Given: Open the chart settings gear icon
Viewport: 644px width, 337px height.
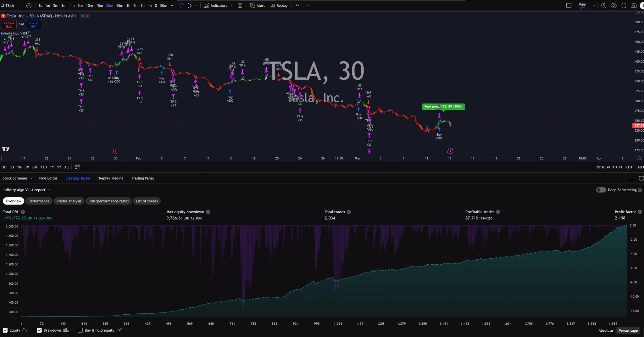Looking at the screenshot, I should tap(613, 6).
